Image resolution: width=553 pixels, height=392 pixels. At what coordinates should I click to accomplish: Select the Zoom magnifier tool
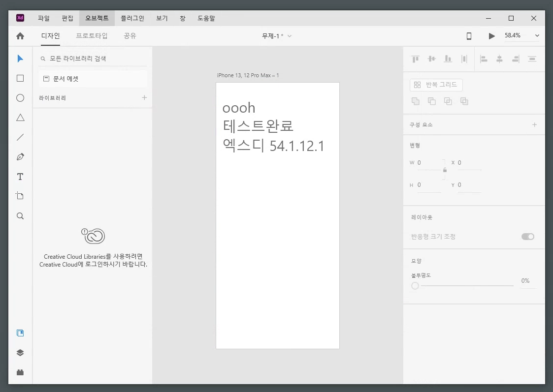[20, 216]
